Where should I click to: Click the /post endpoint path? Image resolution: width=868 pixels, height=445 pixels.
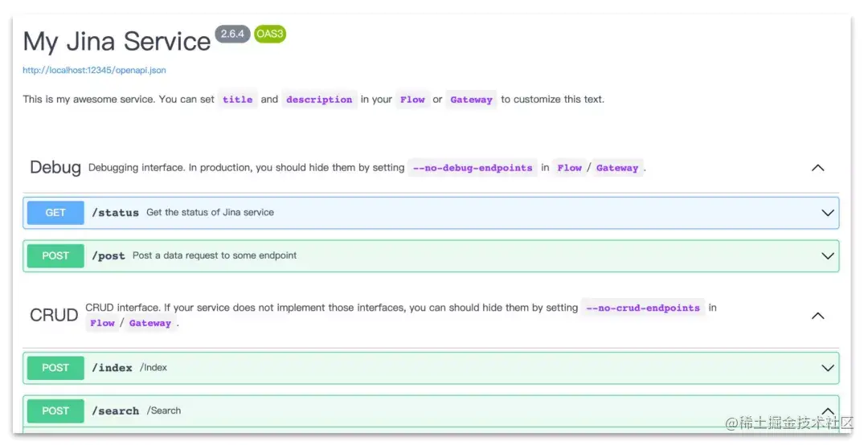pyautogui.click(x=108, y=255)
